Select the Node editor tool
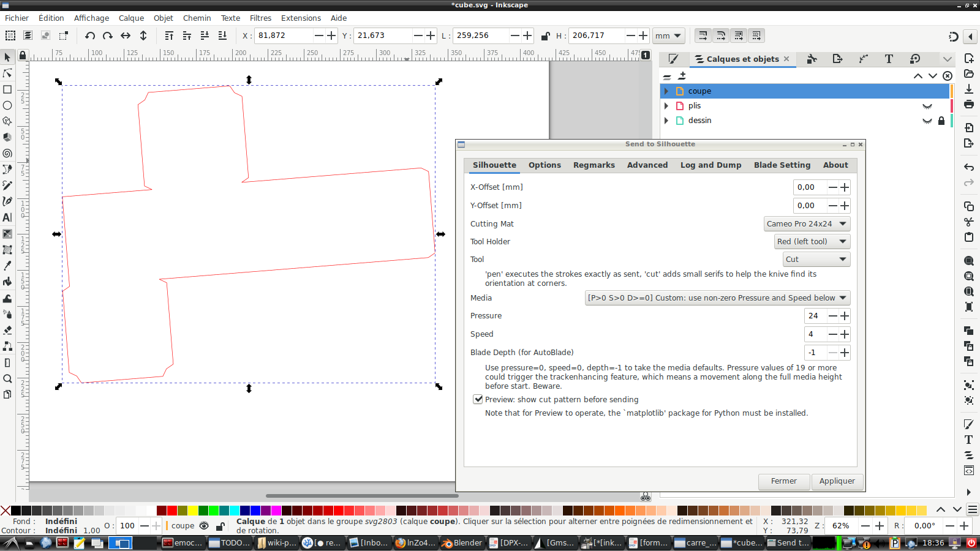This screenshot has width=980, height=551. (x=7, y=73)
